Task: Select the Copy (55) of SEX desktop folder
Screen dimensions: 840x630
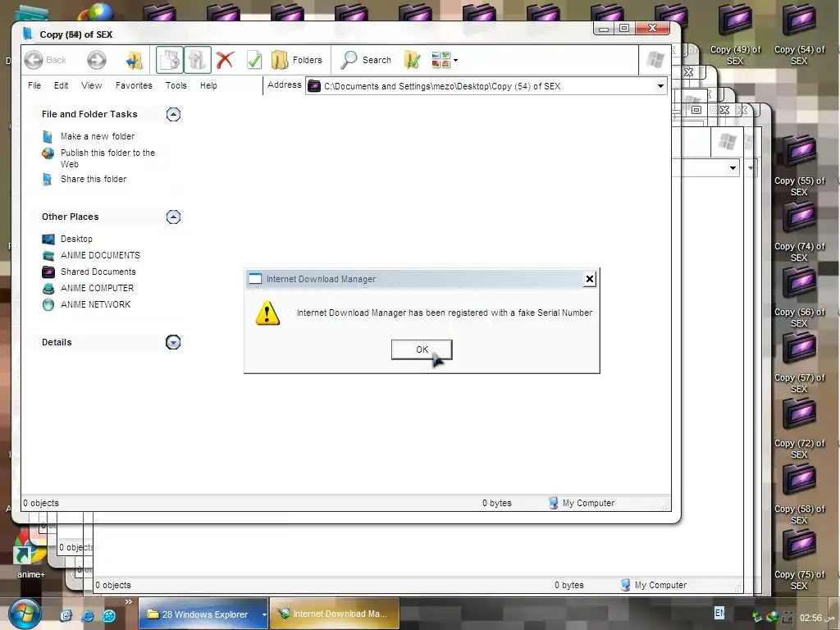Action: tap(799, 166)
